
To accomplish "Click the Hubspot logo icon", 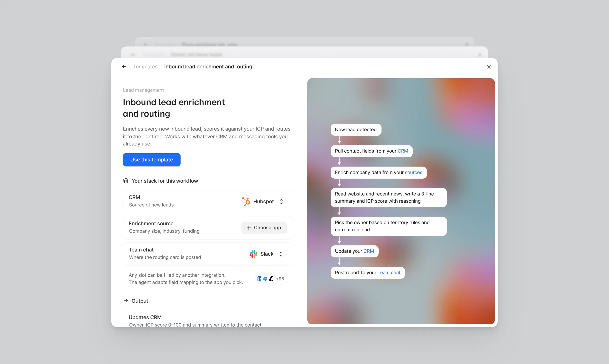I will (x=246, y=201).
